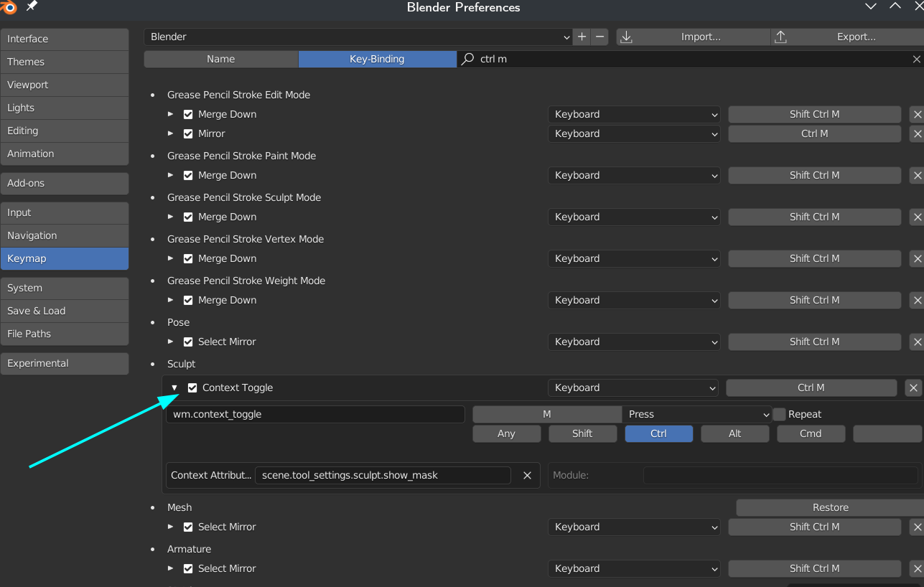Click the Restore button

click(830, 507)
